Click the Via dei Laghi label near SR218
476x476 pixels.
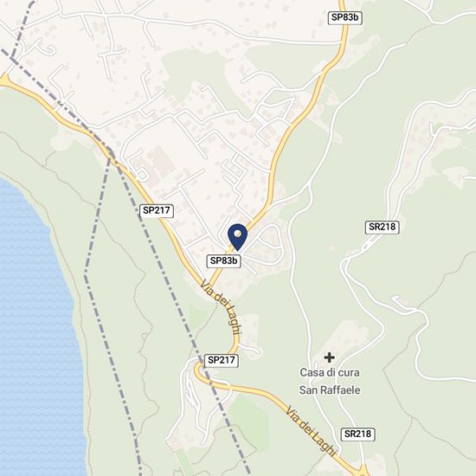point(312,431)
